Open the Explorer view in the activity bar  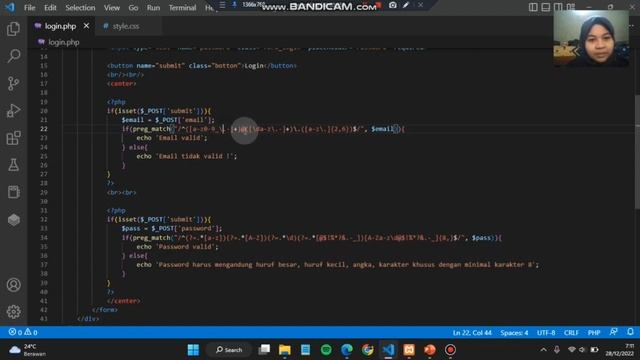click(13, 29)
